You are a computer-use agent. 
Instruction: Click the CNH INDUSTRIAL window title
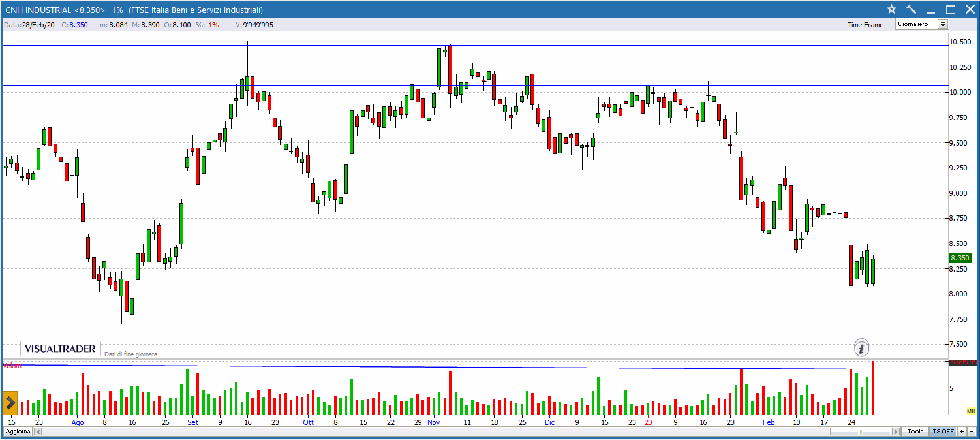[x=134, y=10]
